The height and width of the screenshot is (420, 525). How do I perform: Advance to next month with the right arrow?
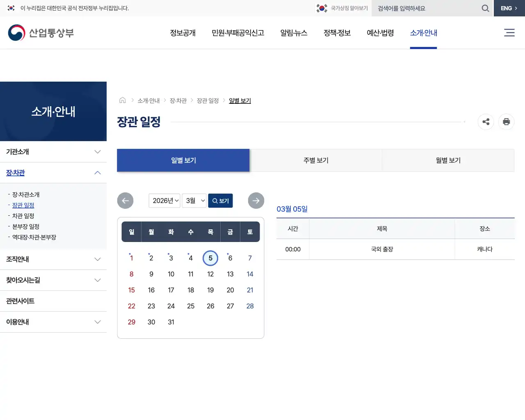[256, 201]
